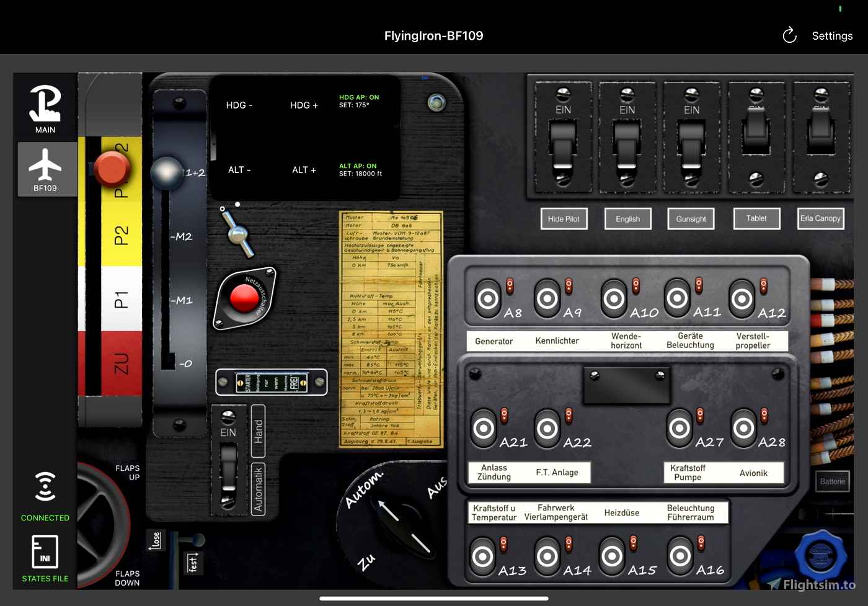868x606 pixels.
Task: Push the A22 F.T. Anlage breaker
Action: tap(547, 428)
